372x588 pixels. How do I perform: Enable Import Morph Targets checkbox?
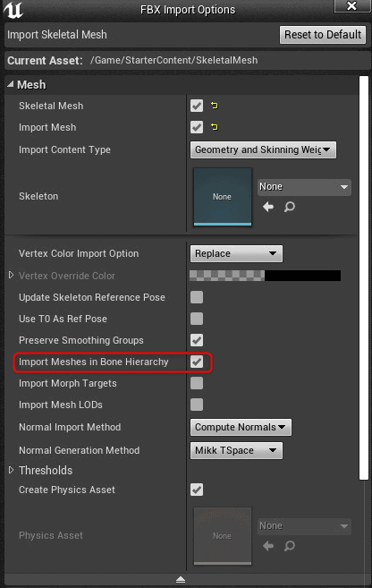[197, 383]
